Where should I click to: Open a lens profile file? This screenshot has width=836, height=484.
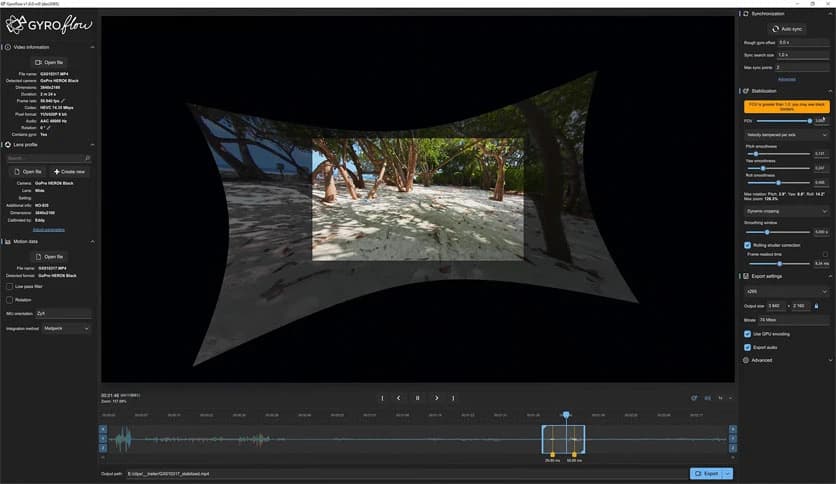tap(28, 172)
